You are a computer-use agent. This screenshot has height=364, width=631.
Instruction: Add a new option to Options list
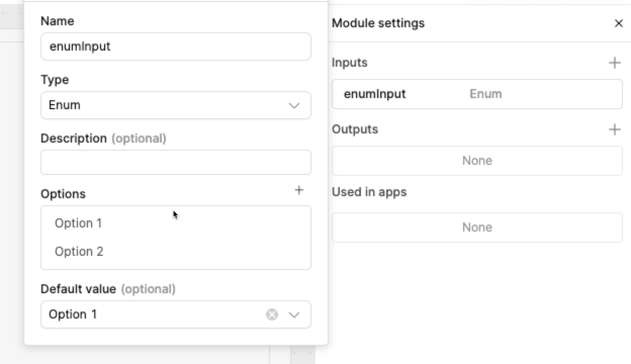(x=299, y=190)
